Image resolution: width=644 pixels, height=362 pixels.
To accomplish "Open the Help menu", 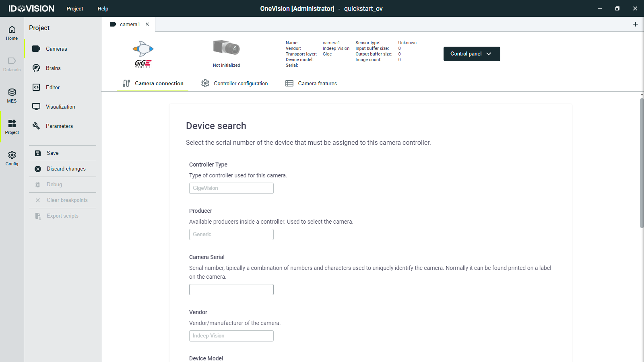I will coord(103,8).
